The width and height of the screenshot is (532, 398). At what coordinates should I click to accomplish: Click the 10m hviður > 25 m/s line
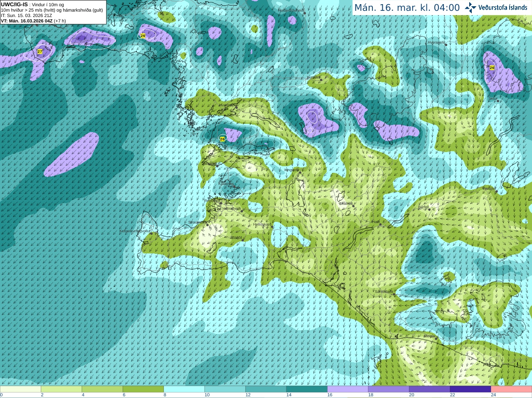click(x=52, y=10)
